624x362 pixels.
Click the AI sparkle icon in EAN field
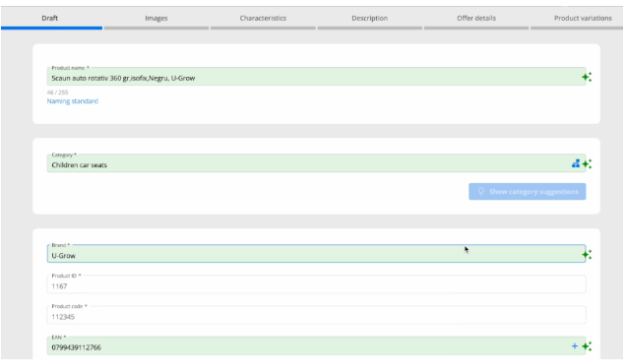pos(587,346)
